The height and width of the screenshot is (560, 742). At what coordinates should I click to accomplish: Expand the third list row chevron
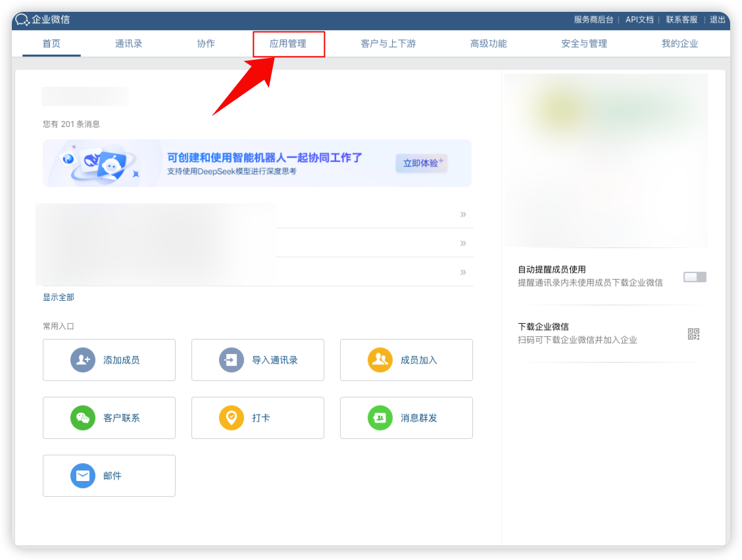point(462,270)
